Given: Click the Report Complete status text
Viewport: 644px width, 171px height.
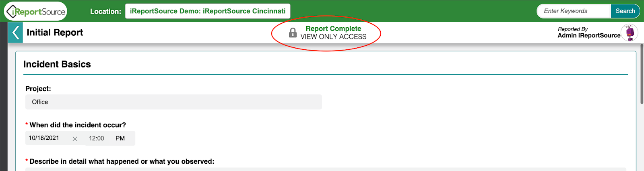Looking at the screenshot, I should click(x=333, y=28).
